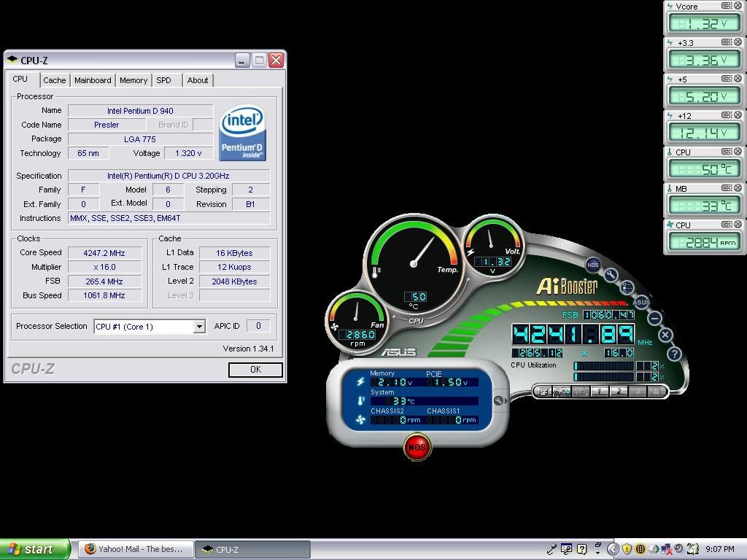Click the options list icon in AI Booster
747x560 pixels.
627,287
